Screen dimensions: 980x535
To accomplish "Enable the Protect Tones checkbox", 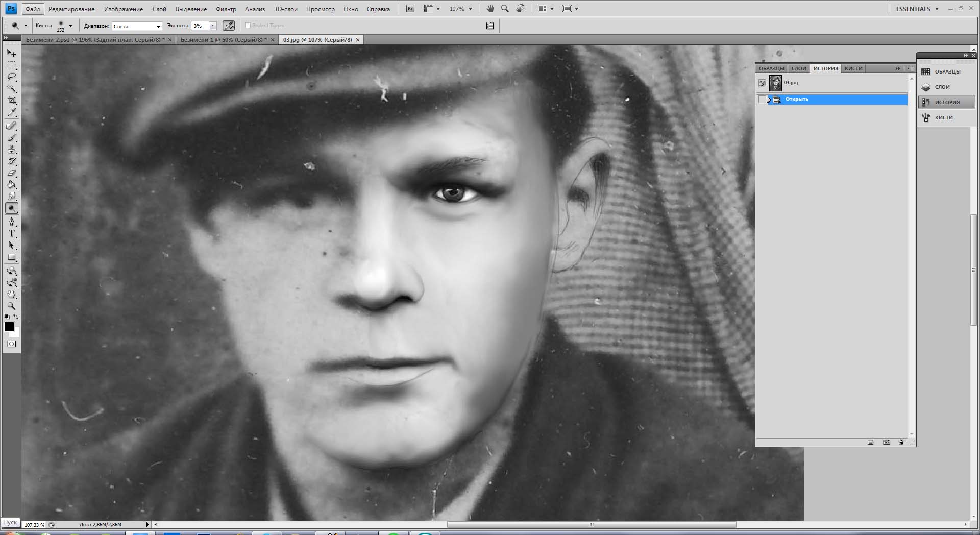I will 248,26.
